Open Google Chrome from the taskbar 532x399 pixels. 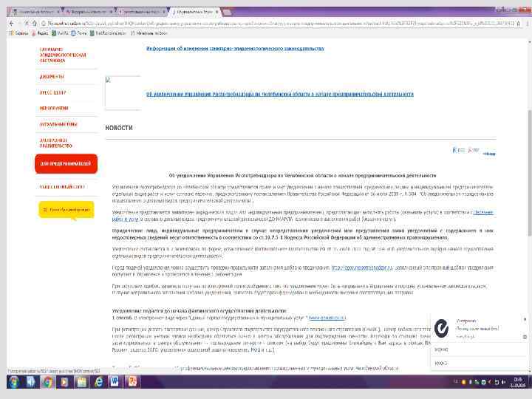pos(47,382)
